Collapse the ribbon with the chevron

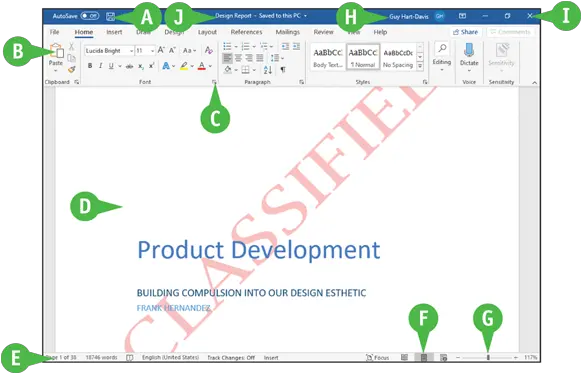click(x=534, y=83)
